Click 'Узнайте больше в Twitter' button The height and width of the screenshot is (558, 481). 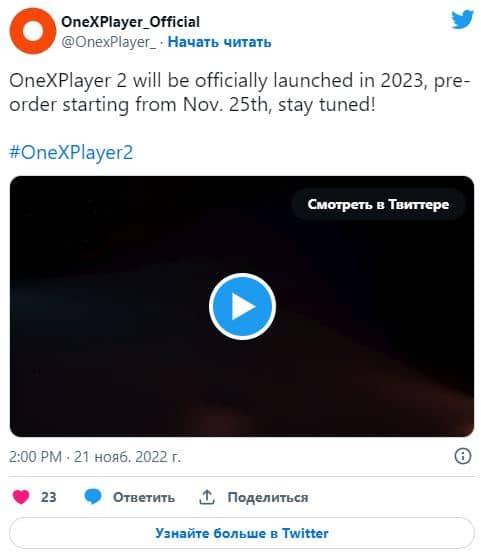pyautogui.click(x=242, y=533)
